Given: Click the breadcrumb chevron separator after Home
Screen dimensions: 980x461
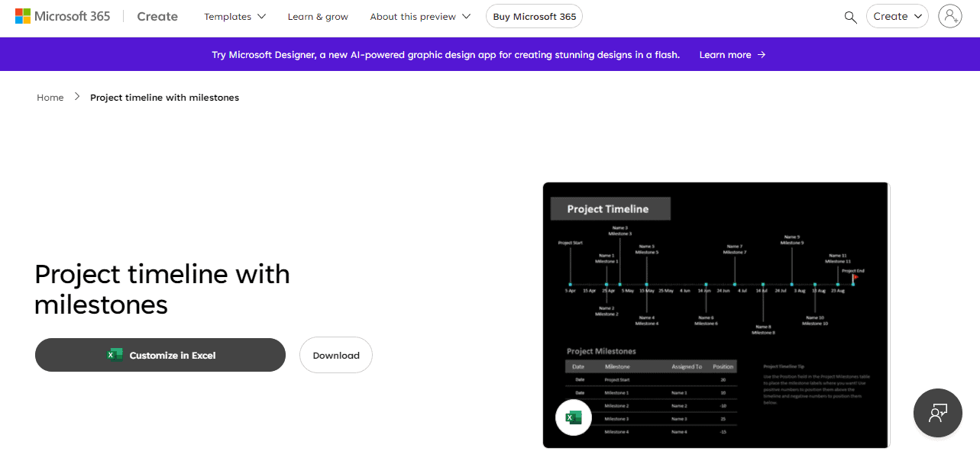Looking at the screenshot, I should [77, 97].
